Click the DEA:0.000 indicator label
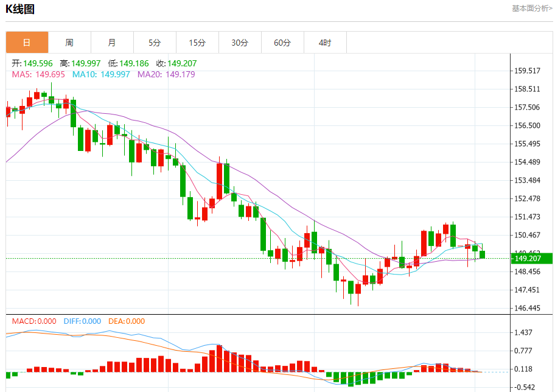The width and height of the screenshot is (555, 392). pyautogui.click(x=127, y=321)
